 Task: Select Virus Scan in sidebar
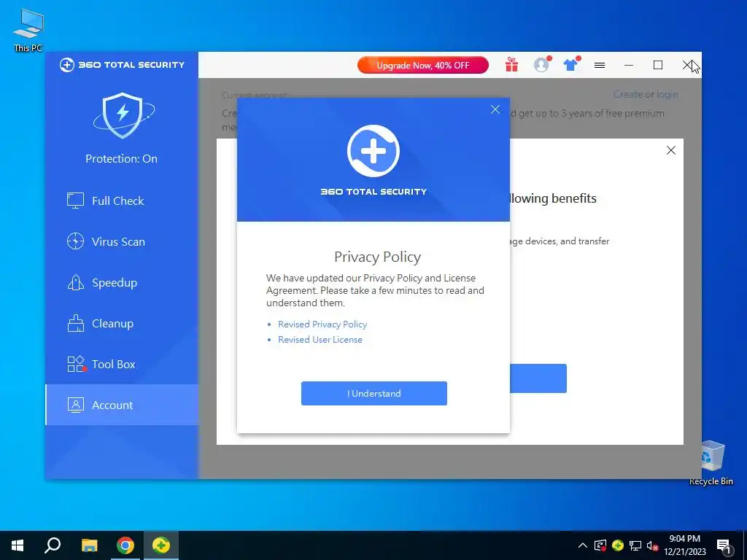(x=122, y=242)
